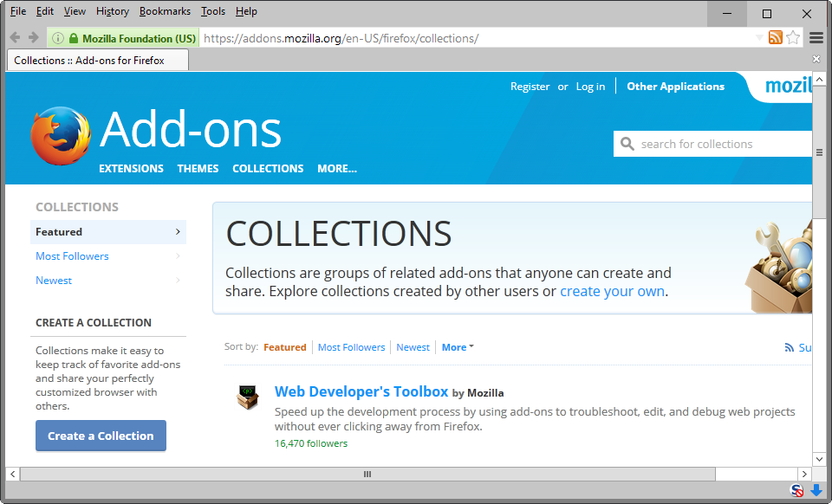Click the Mozilla Foundation (US) identity label
832x504 pixels.
[x=139, y=38]
